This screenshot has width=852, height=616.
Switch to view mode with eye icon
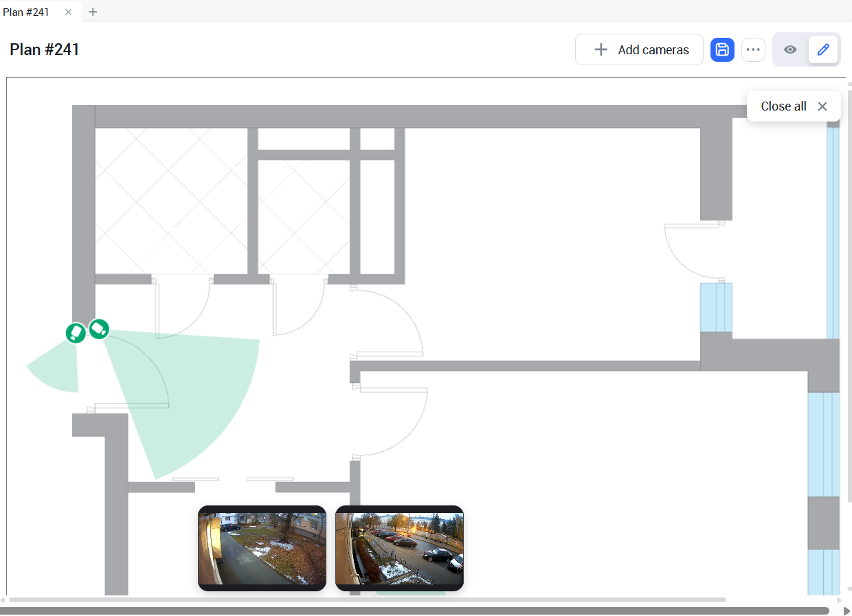(790, 49)
